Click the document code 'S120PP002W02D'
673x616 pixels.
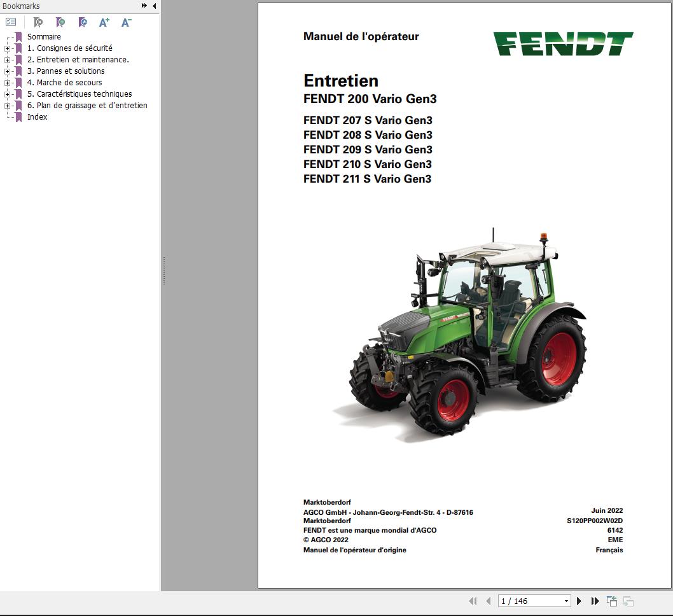point(595,521)
